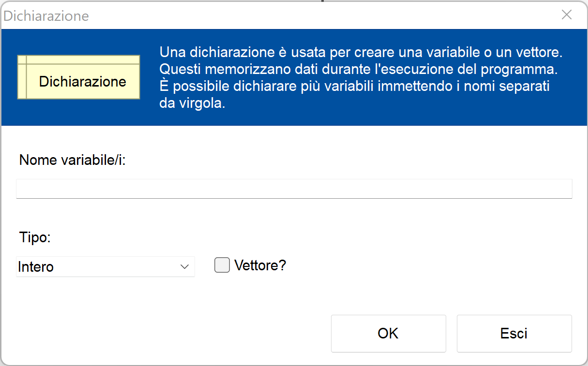Close the Dichiarazione dialog window

[566, 15]
